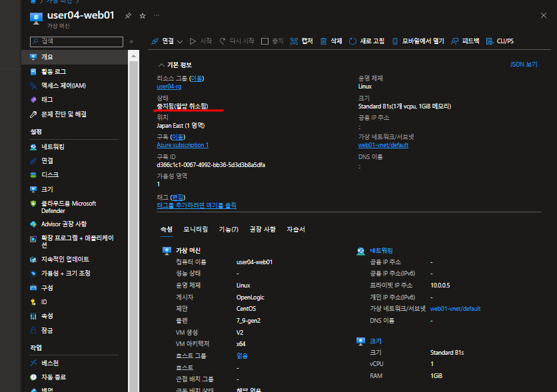Click the 다시 시작 restart button
Viewport: 557px width, 392px height.
pos(237,41)
